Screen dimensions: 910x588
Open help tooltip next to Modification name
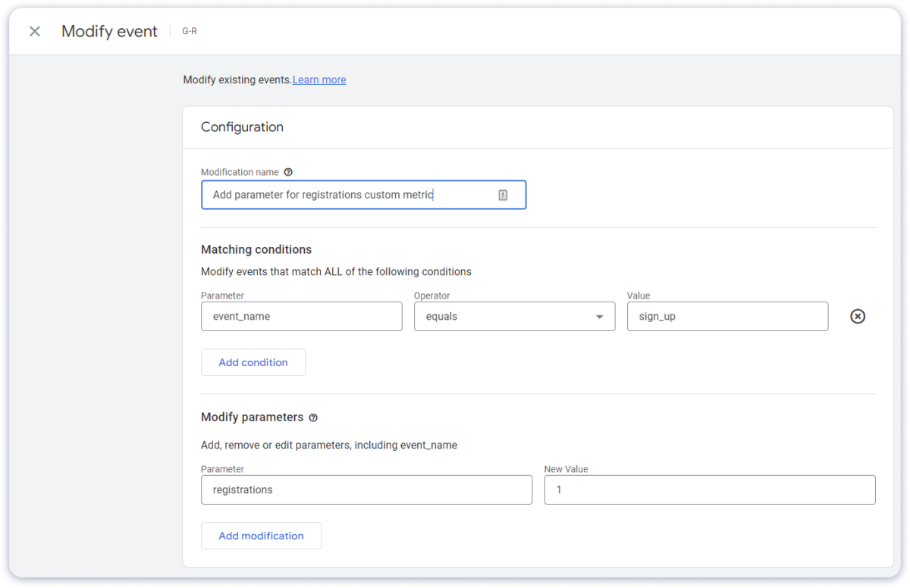[x=288, y=172]
